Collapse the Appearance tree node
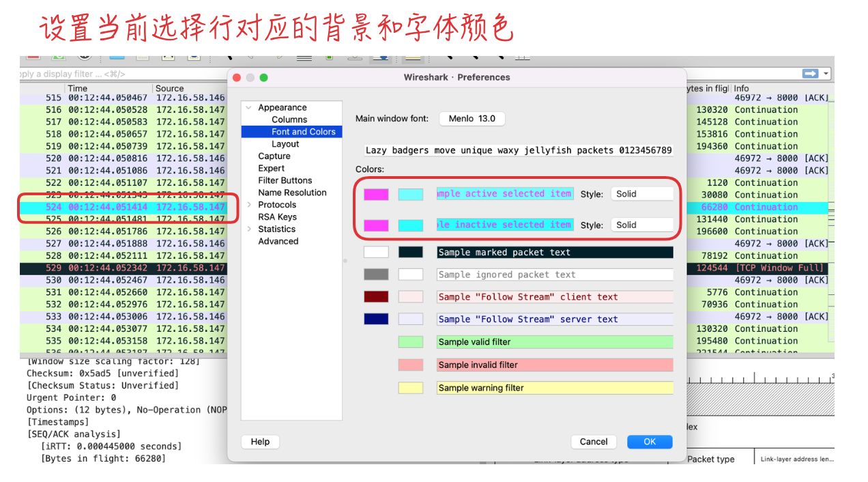Screen dimensions: 868x482 tap(249, 108)
